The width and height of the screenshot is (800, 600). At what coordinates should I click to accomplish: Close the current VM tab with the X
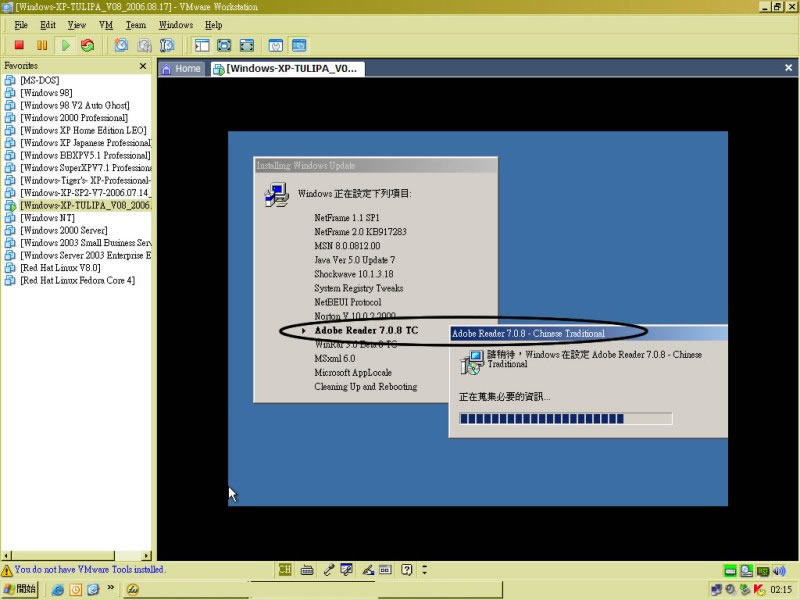point(788,67)
